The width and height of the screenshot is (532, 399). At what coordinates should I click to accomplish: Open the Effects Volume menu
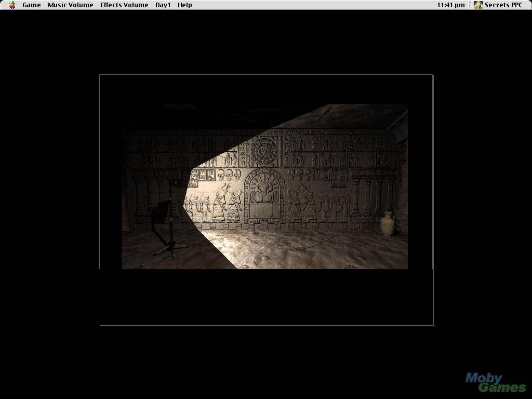(x=124, y=5)
